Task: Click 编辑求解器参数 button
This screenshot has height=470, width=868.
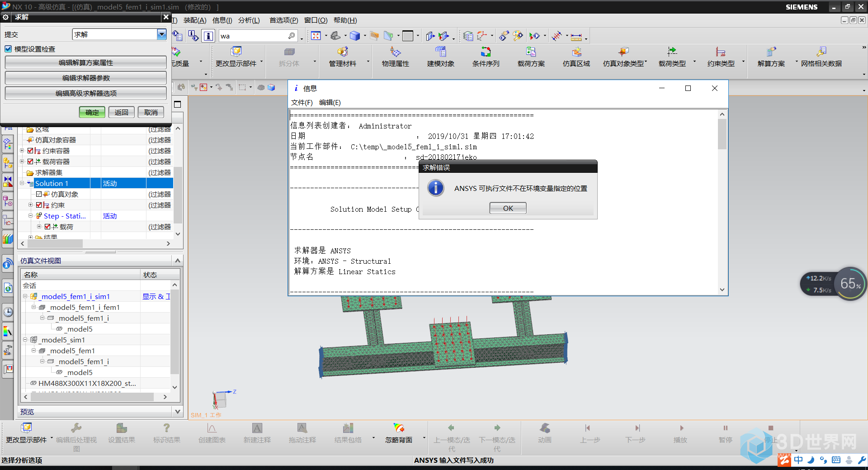Action: pyautogui.click(x=86, y=78)
